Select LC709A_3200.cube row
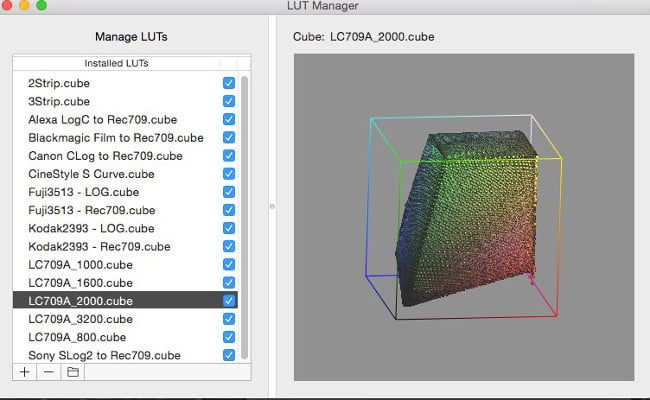Screen dimensions: 650x400 (125, 319)
